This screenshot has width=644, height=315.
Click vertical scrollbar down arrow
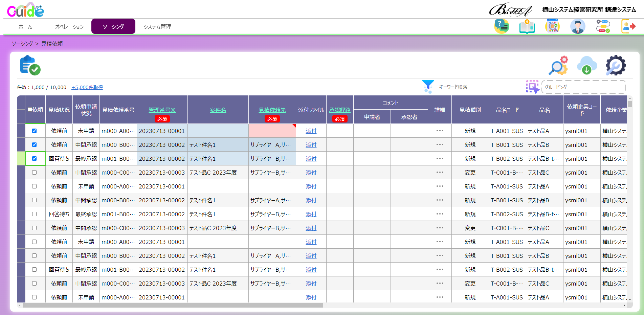pyautogui.click(x=630, y=299)
